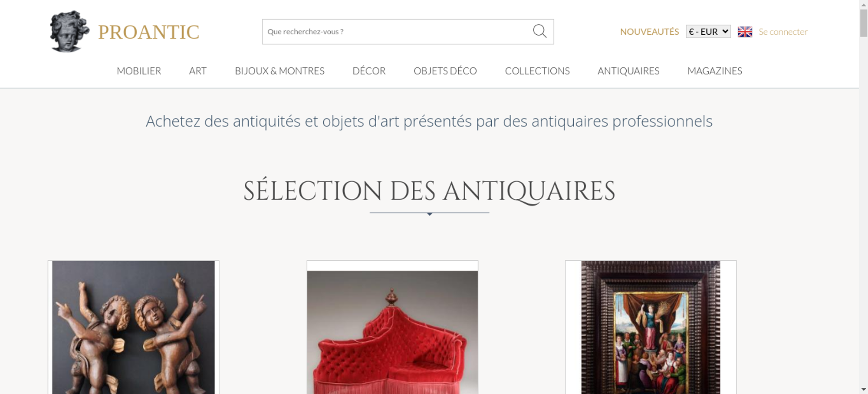This screenshot has width=868, height=394.
Task: Open the ANTIQUAIRES menu
Action: click(x=628, y=71)
